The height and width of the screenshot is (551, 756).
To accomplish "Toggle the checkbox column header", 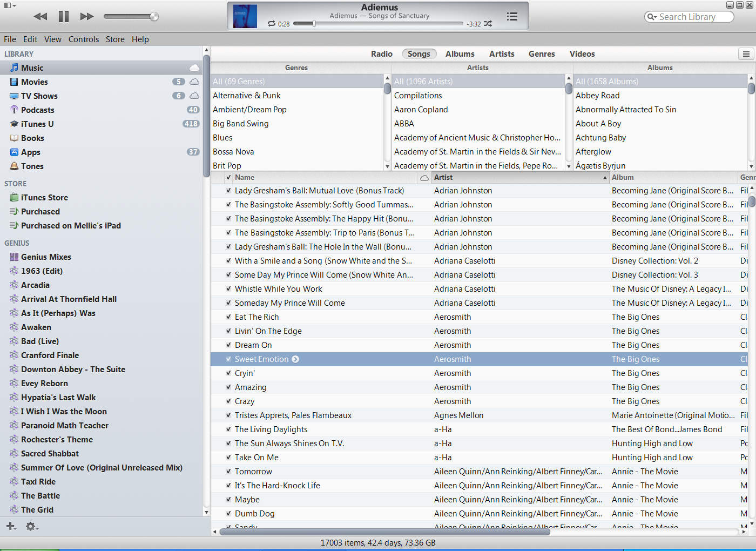I will 228,177.
